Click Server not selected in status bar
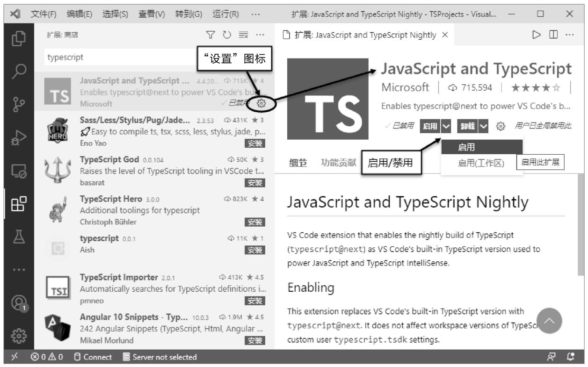The image size is (588, 367). click(x=160, y=357)
